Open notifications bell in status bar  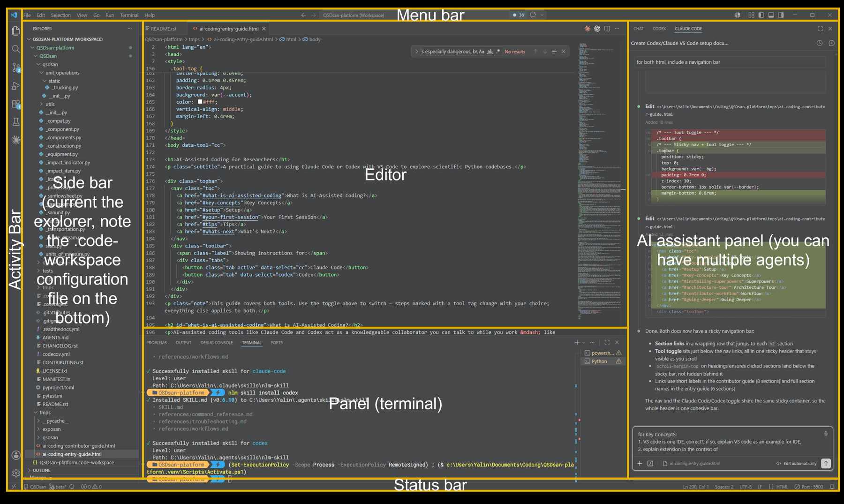tap(832, 487)
